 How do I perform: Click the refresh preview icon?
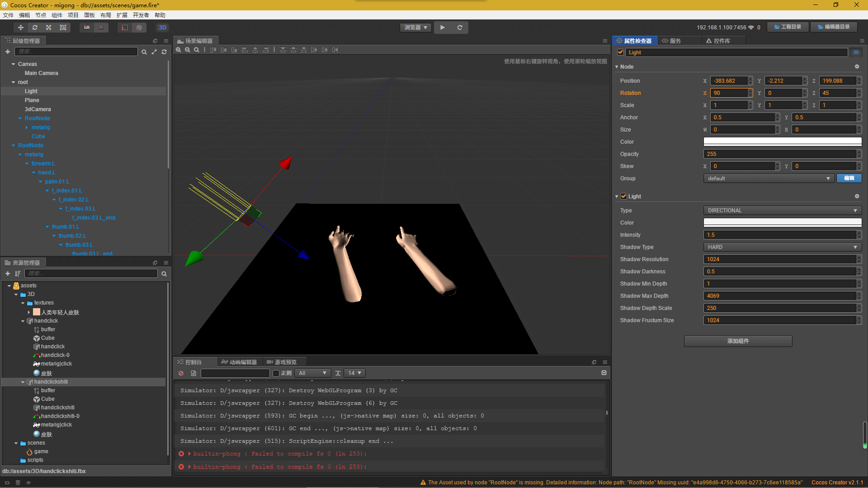pyautogui.click(x=460, y=28)
